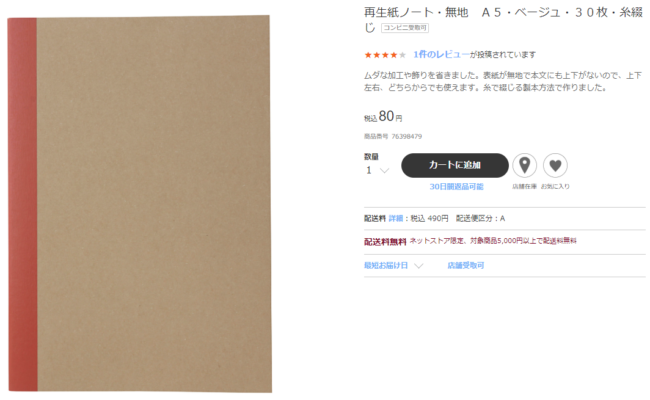The height and width of the screenshot is (400, 650).
Task: Click the quantity dropdown chevron arrow
Action: (385, 171)
